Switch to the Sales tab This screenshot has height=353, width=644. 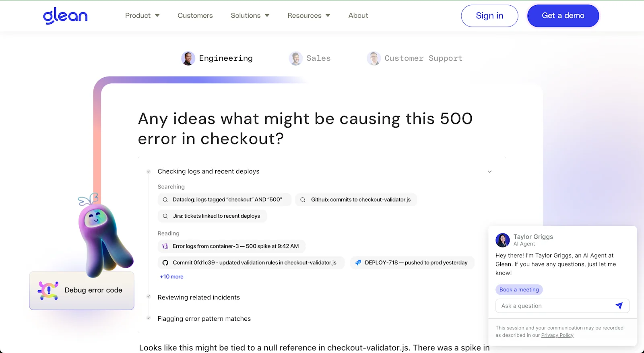pos(310,58)
